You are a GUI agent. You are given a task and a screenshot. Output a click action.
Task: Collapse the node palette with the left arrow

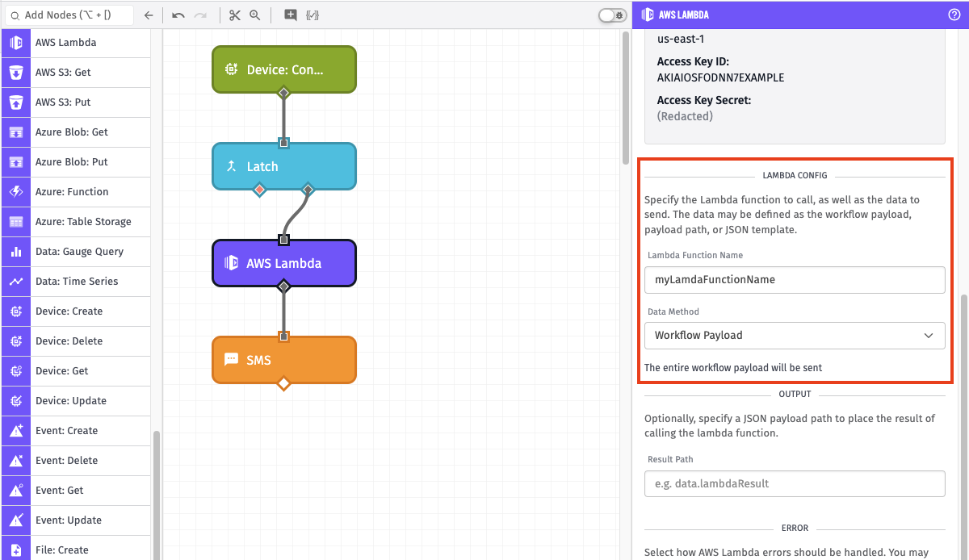(148, 15)
